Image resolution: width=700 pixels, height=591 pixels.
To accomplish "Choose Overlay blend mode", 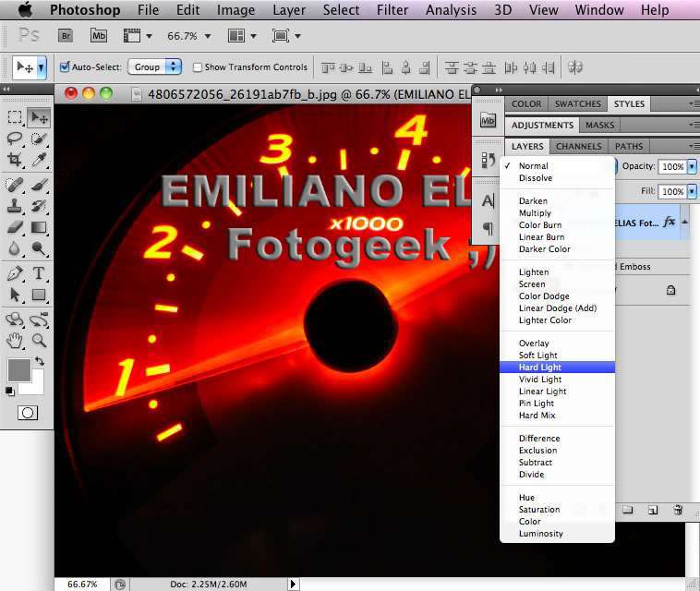I will tap(557, 344).
